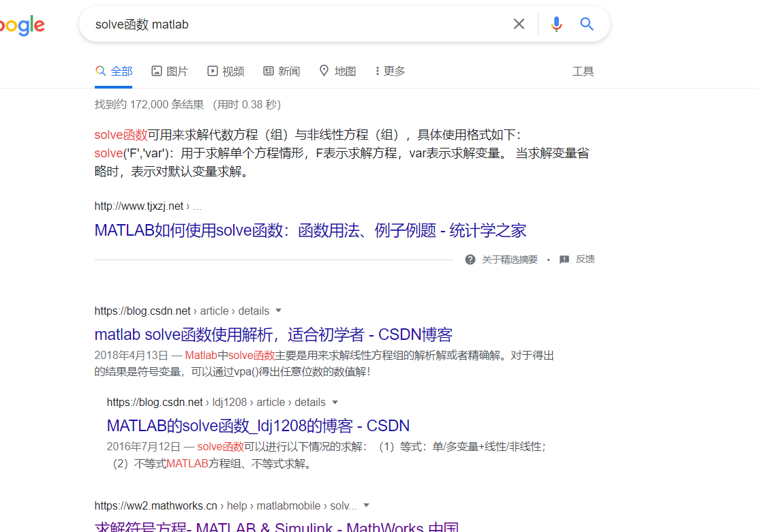Click the 关于精选摘要 link text
The height and width of the screenshot is (532, 758).
[x=510, y=260]
